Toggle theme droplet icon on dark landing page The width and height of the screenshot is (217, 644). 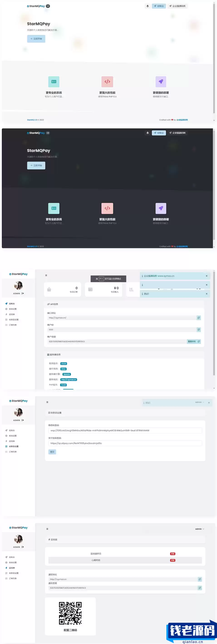tap(147, 133)
